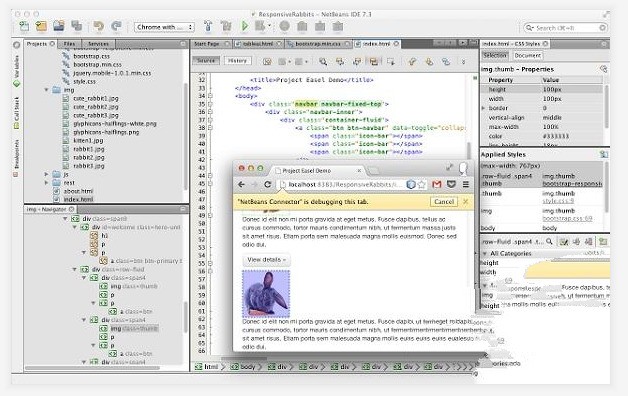
Task: Click the View details button
Action: tap(266, 260)
